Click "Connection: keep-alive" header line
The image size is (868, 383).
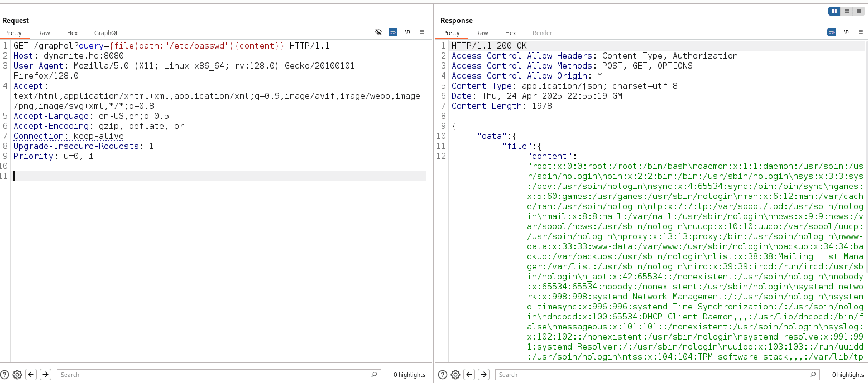point(69,136)
